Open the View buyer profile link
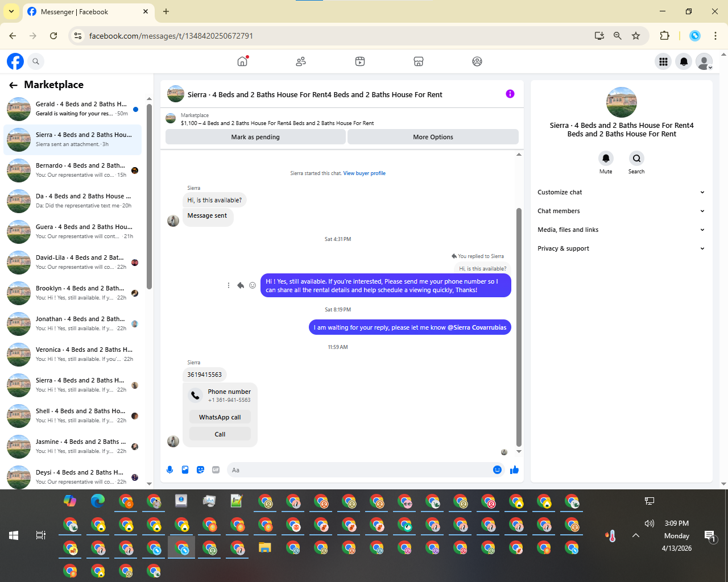The image size is (728, 582). (364, 173)
